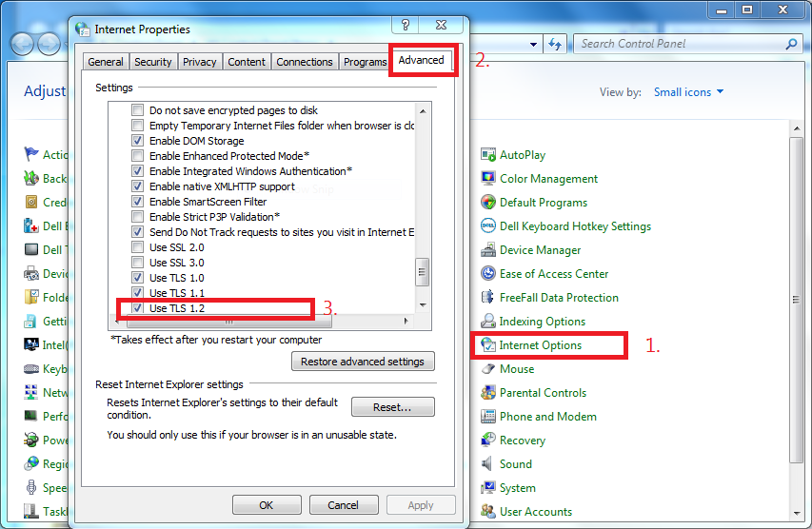The height and width of the screenshot is (529, 812).
Task: Click the settings list vertical scrollbar thumb
Action: coord(422,272)
